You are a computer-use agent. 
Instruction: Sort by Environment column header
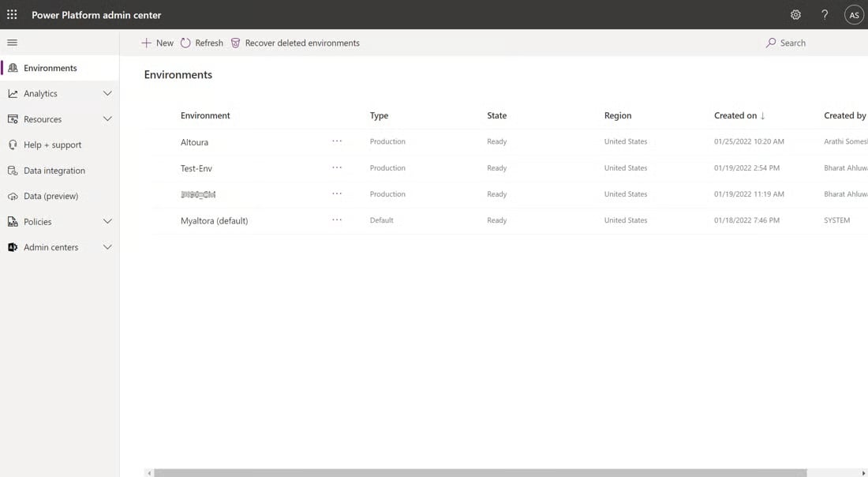(205, 115)
